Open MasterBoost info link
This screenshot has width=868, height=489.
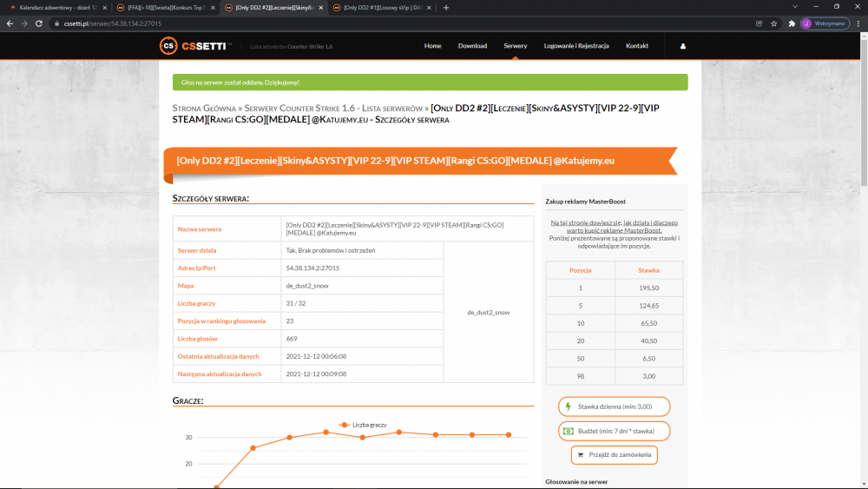tap(614, 227)
